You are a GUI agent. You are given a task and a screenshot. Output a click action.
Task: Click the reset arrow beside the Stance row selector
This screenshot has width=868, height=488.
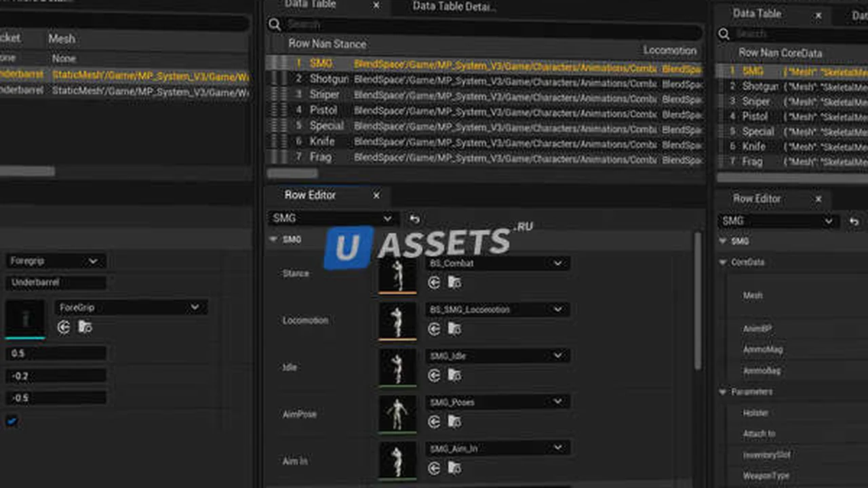coord(414,219)
